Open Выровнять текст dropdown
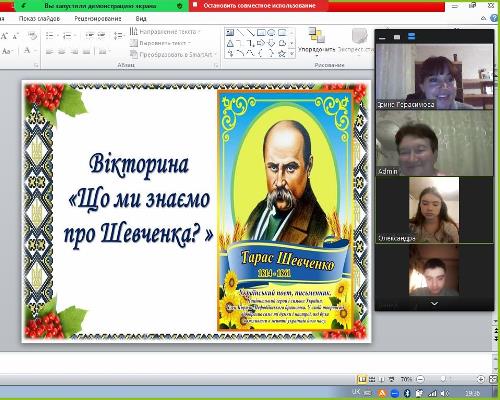 [x=160, y=43]
